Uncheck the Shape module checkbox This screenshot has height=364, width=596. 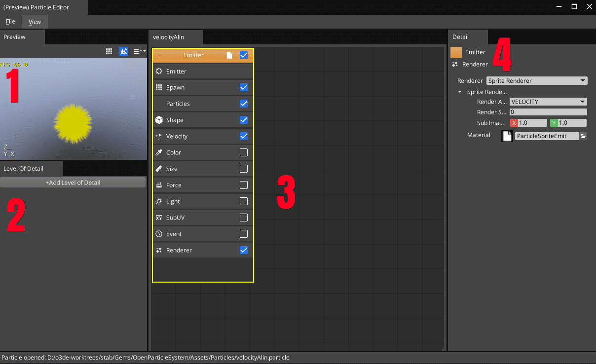[x=244, y=120]
